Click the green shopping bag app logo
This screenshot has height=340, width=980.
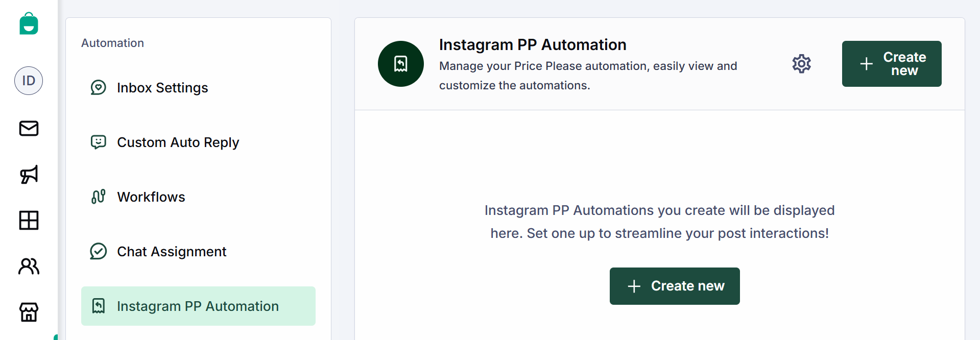pyautogui.click(x=29, y=23)
